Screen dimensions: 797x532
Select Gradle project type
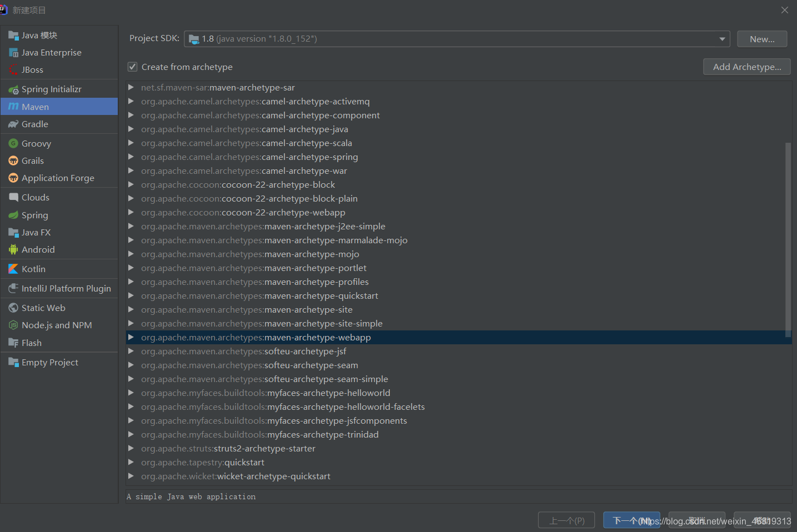point(59,124)
